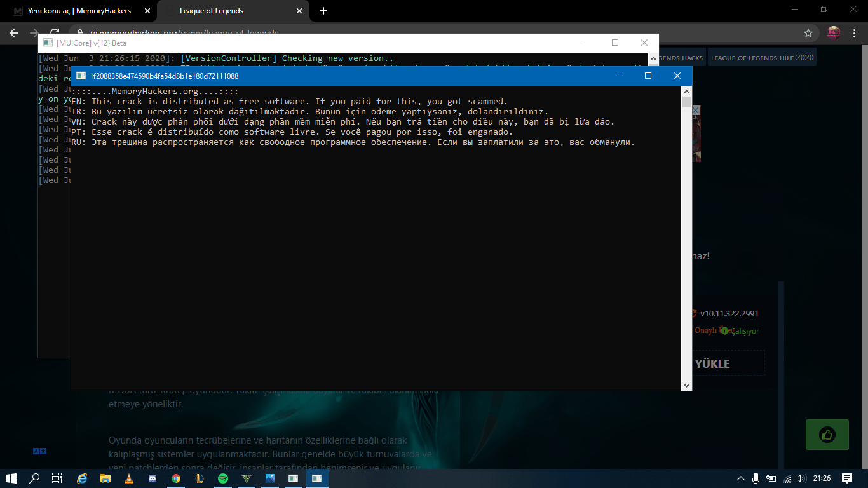Click the crack console scrollbar thumb
Screen dimensions: 868x488
point(686,102)
